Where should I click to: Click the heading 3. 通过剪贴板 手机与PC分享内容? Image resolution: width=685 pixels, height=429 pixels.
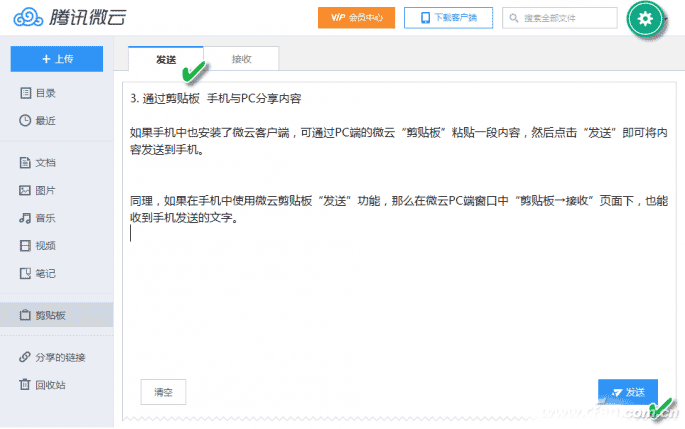216,98
